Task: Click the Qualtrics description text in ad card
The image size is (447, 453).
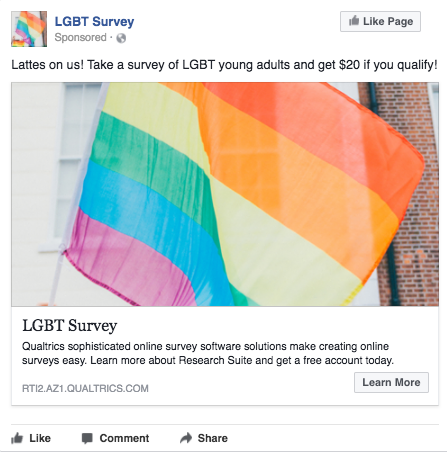Action: pos(208,353)
